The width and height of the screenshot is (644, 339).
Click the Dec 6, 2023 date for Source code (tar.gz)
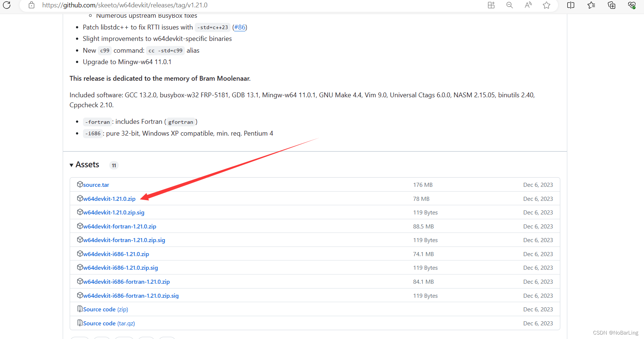point(538,324)
